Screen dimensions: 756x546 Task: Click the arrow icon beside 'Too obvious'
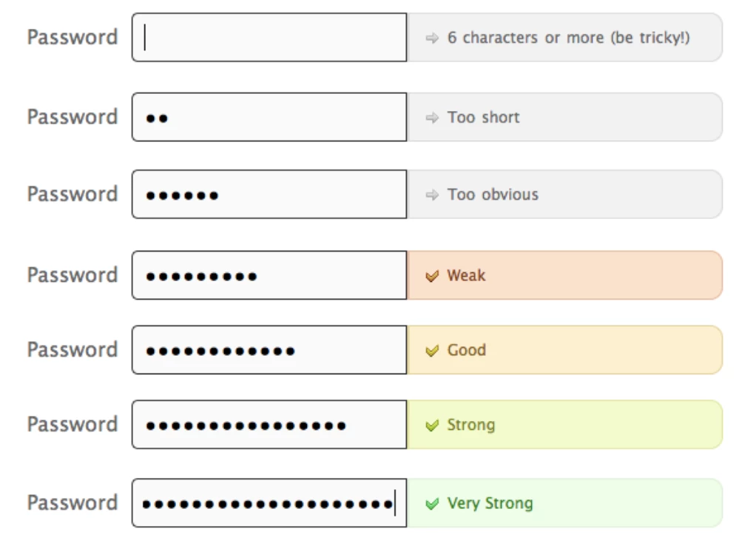(432, 195)
